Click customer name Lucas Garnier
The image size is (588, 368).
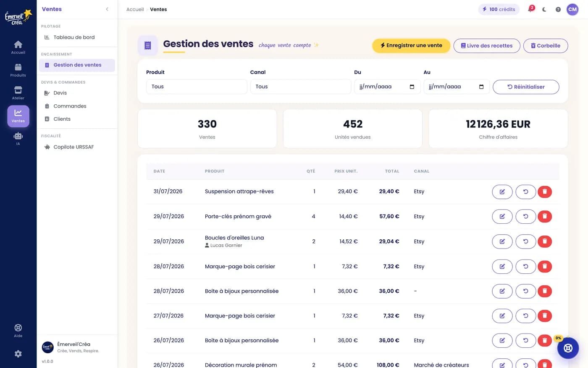coord(226,246)
